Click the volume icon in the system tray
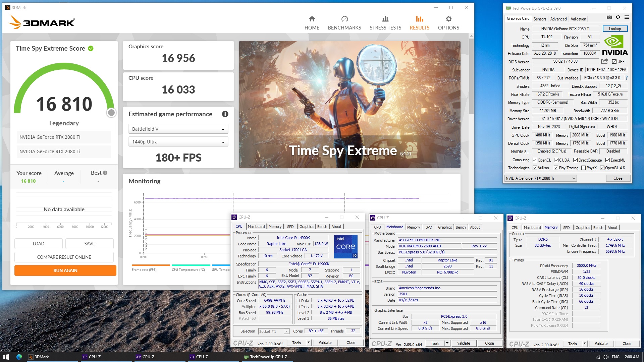The height and width of the screenshot is (362, 644). (606, 357)
